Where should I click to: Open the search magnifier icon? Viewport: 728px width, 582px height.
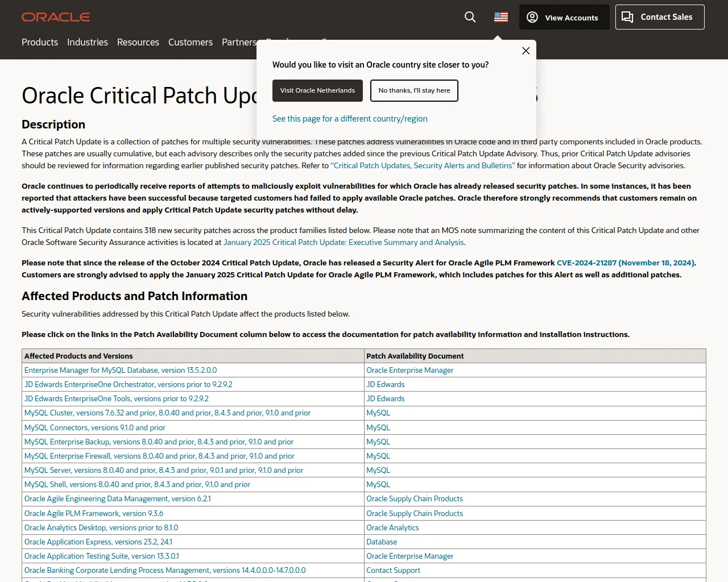pyautogui.click(x=470, y=17)
